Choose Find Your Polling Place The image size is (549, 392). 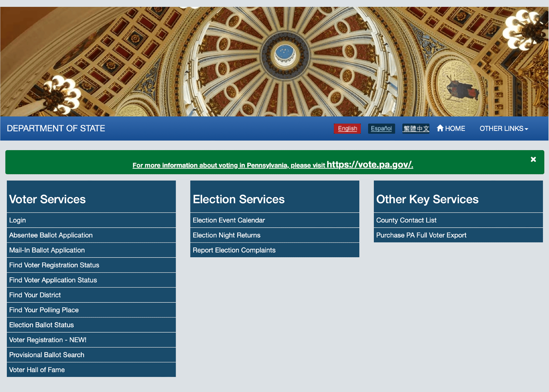(44, 310)
